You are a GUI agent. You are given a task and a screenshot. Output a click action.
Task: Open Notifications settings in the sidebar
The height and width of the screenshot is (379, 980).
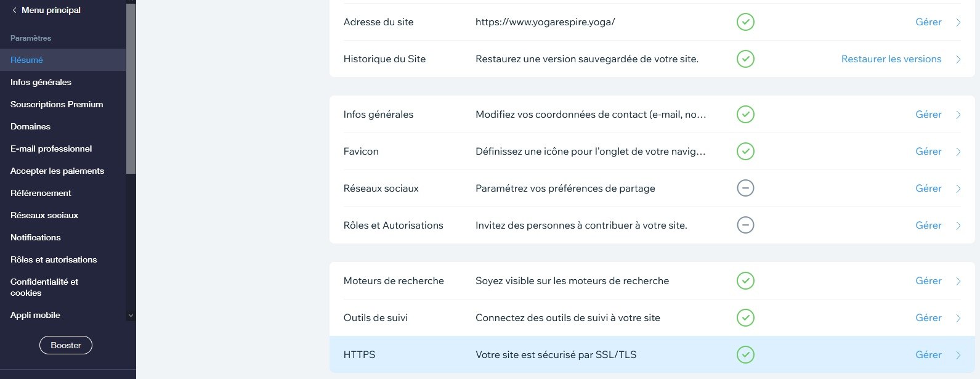click(36, 237)
